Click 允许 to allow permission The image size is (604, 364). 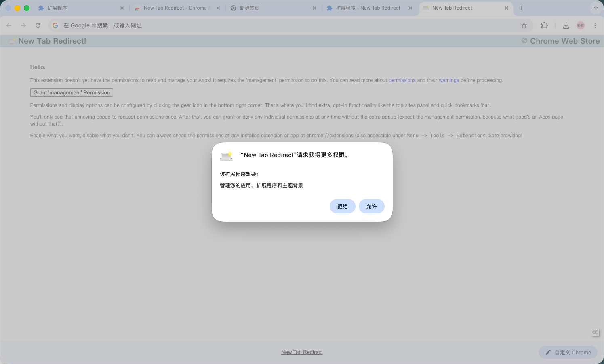point(371,206)
